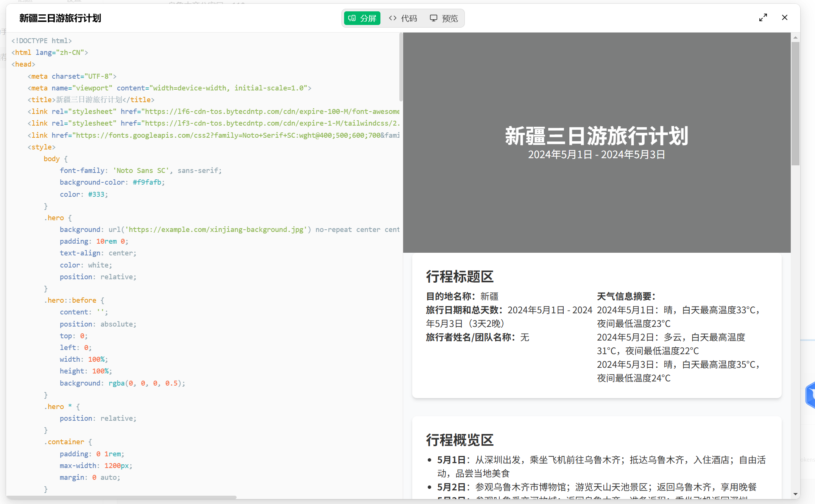This screenshot has height=504, width=815.
Task: Click the blue shield icon behind dialog
Action: (810, 395)
